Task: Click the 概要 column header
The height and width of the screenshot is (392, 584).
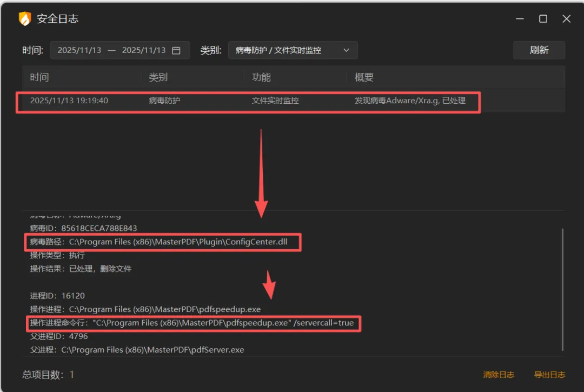Action: pos(364,77)
